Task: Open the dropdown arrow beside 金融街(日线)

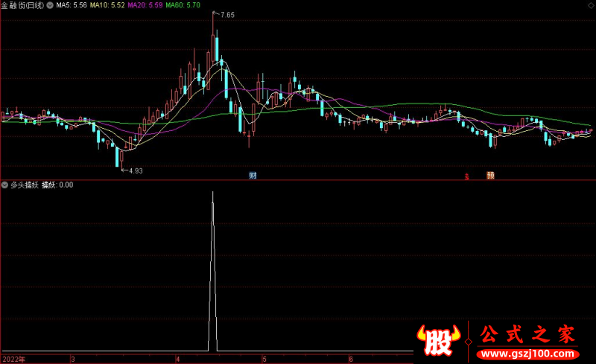Action: [50, 5]
